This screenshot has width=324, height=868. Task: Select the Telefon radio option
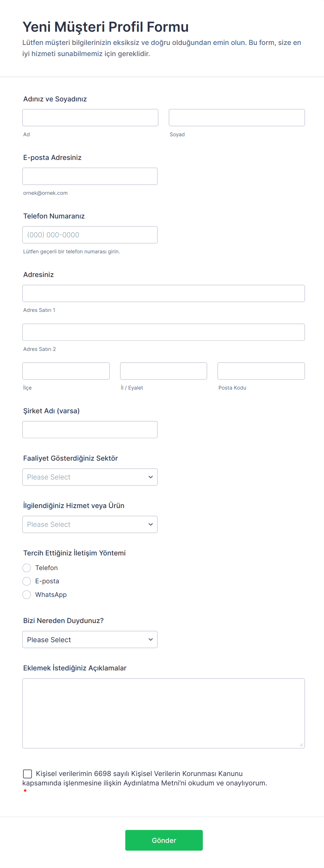27,568
